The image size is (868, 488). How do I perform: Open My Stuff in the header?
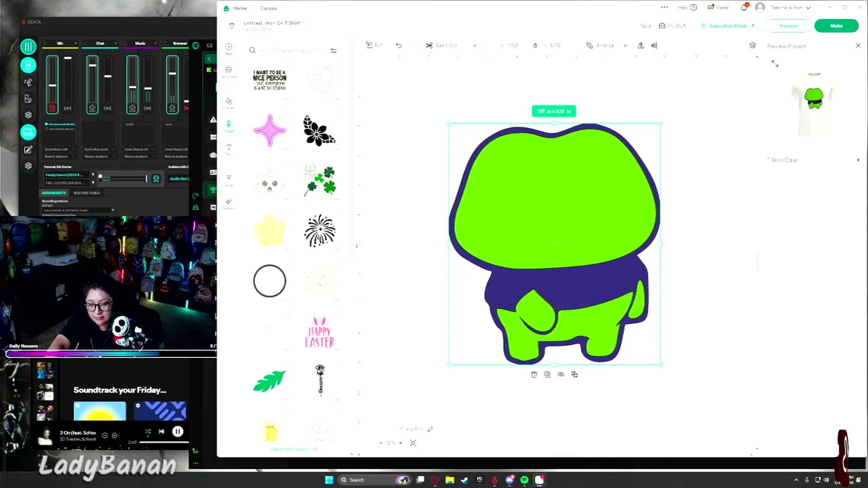(671, 26)
